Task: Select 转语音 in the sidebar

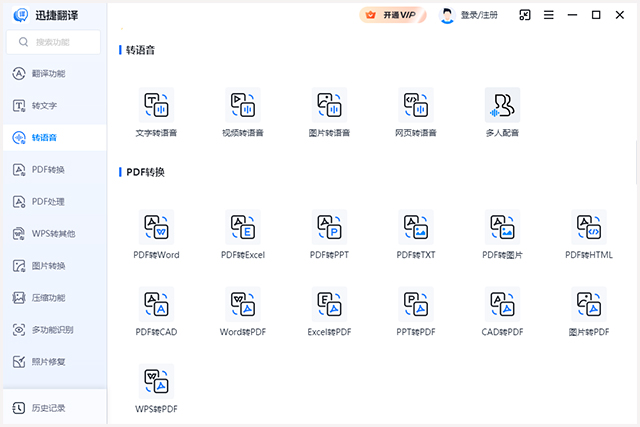Action: (x=55, y=138)
